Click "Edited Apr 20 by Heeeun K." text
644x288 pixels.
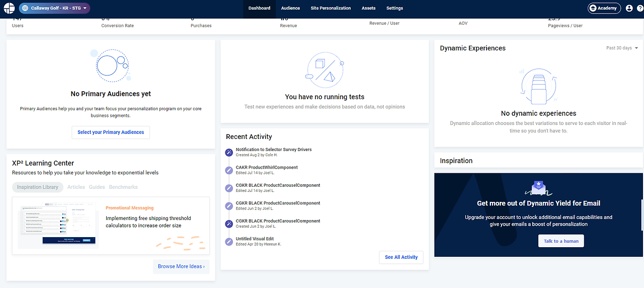point(259,244)
